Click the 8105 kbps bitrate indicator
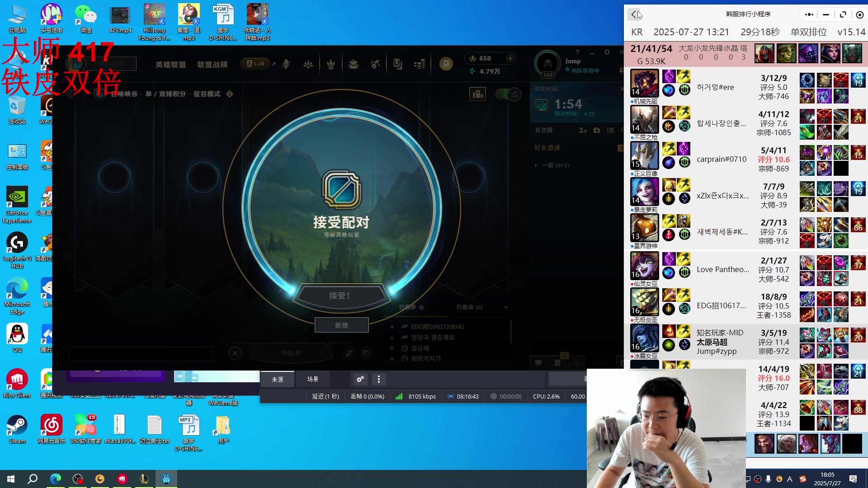Screen dimensions: 868x488 [416, 397]
